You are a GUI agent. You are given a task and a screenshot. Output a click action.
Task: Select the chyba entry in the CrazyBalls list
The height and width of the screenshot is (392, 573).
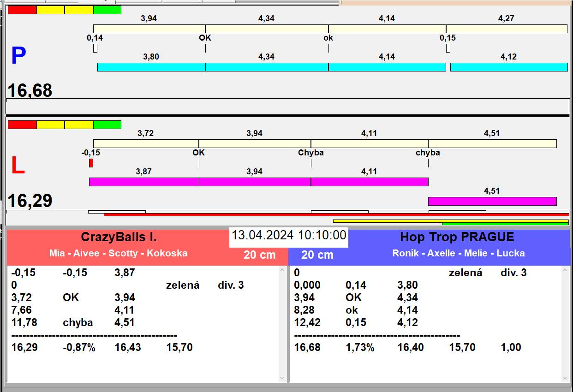pyautogui.click(x=78, y=322)
